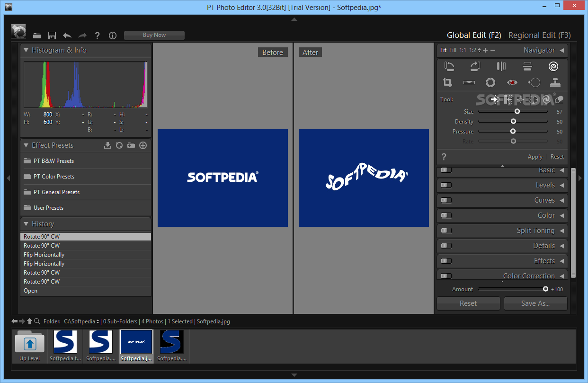Rotate image 90° clockwise icon

(x=475, y=66)
